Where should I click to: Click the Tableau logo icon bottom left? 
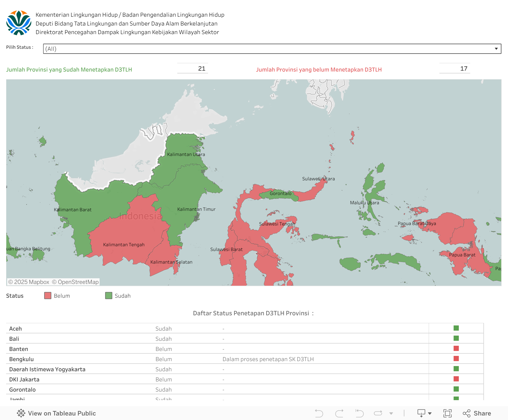click(x=21, y=413)
